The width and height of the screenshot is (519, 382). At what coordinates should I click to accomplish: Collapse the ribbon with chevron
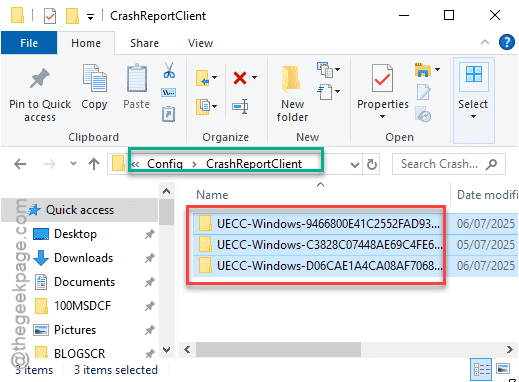pyautogui.click(x=485, y=42)
